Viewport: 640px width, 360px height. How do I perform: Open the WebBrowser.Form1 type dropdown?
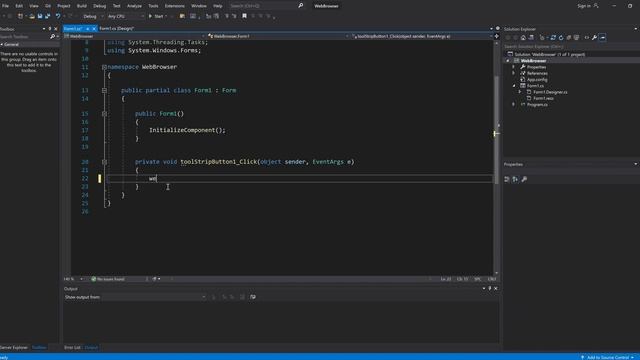click(x=278, y=36)
